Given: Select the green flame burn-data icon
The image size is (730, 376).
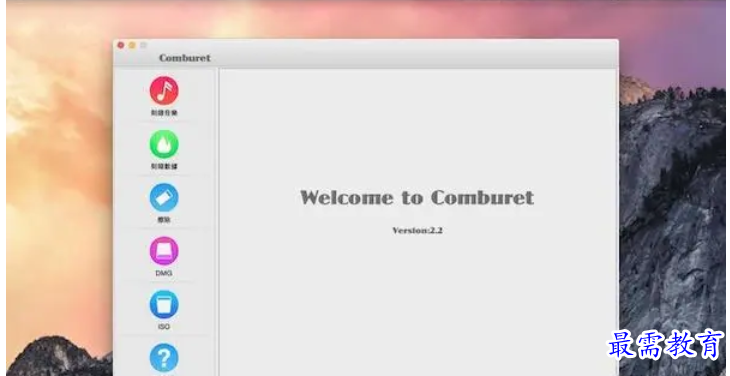Looking at the screenshot, I should point(164,144).
